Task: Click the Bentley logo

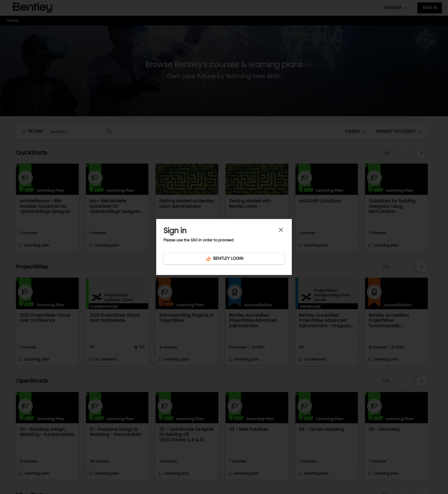Action: click(33, 8)
